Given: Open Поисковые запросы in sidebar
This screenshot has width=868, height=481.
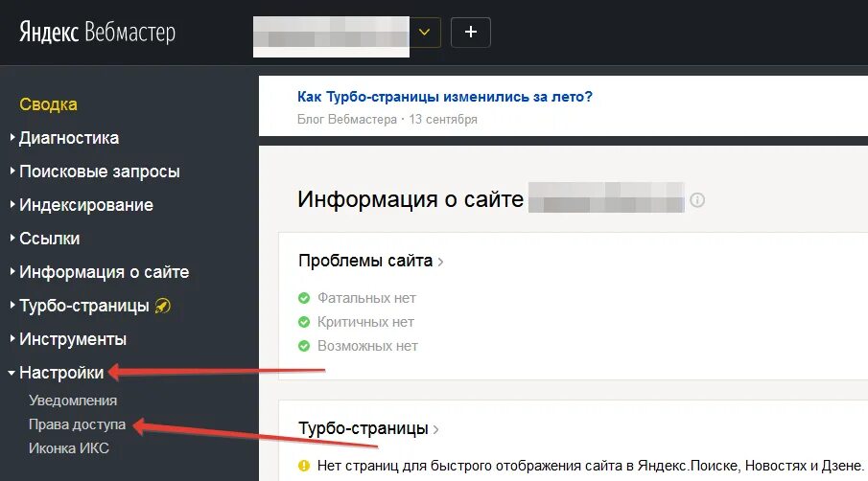Looking at the screenshot, I should coord(100,172).
